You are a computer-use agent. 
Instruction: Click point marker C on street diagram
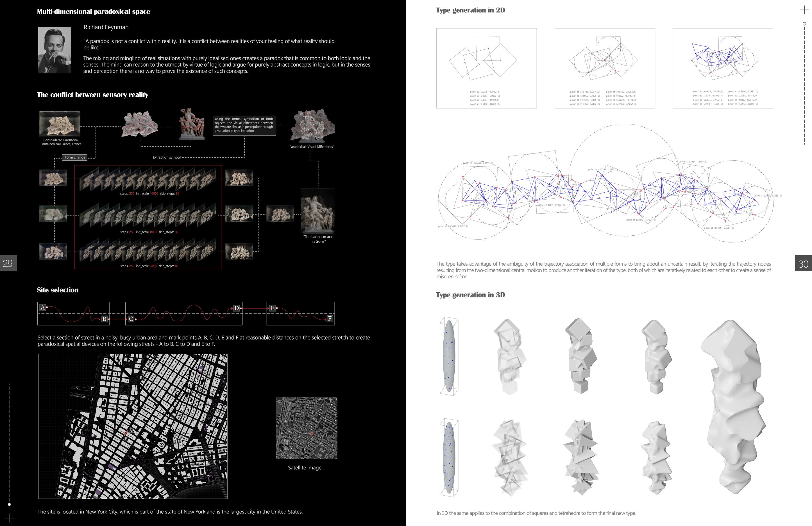131,319
